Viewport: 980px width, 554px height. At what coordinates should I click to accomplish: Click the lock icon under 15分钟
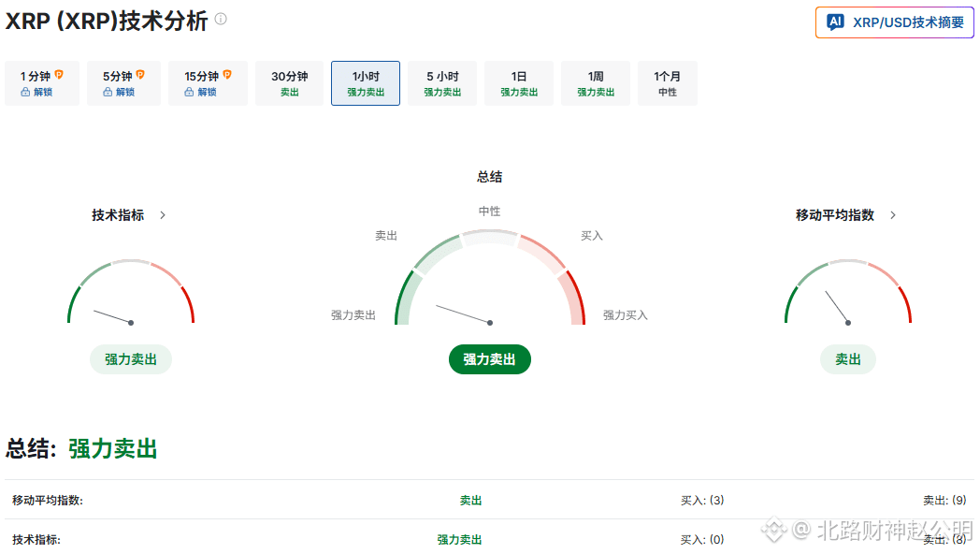click(x=189, y=92)
